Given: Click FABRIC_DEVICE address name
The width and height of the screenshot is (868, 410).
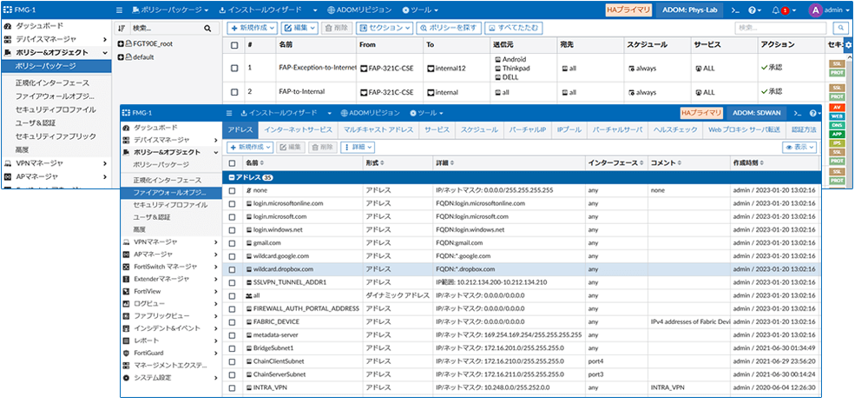Looking at the screenshot, I should point(276,322).
